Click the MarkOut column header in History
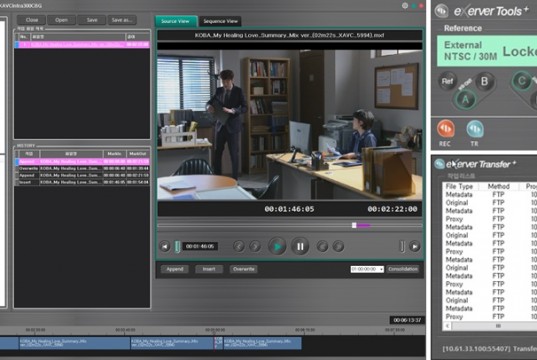This screenshot has width=537, height=360. (x=138, y=154)
